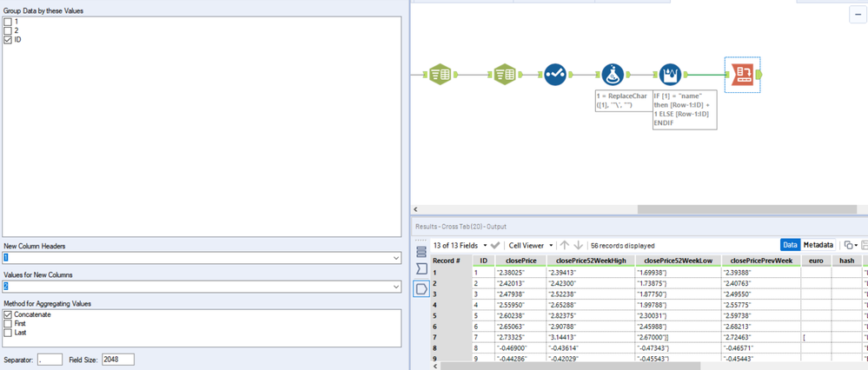Select the leftmost Text To Columns tool
The image size is (868, 370).
[x=441, y=75]
